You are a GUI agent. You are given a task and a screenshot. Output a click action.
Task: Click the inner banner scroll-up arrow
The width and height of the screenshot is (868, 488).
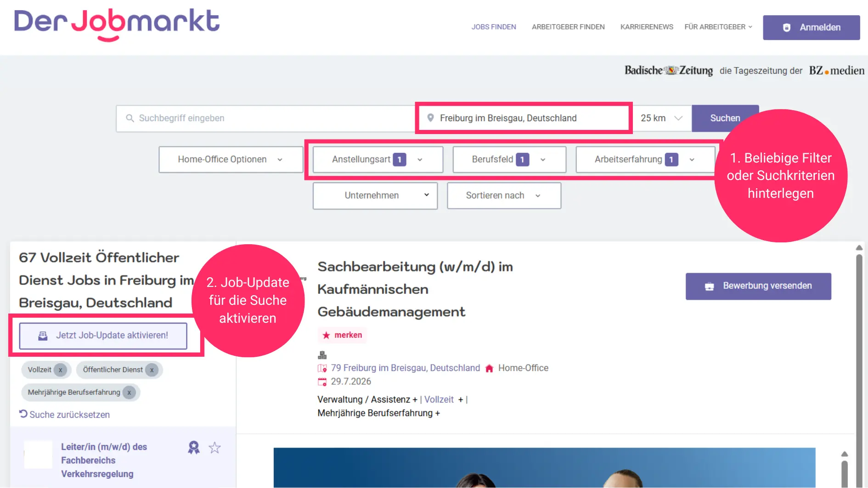tap(844, 454)
